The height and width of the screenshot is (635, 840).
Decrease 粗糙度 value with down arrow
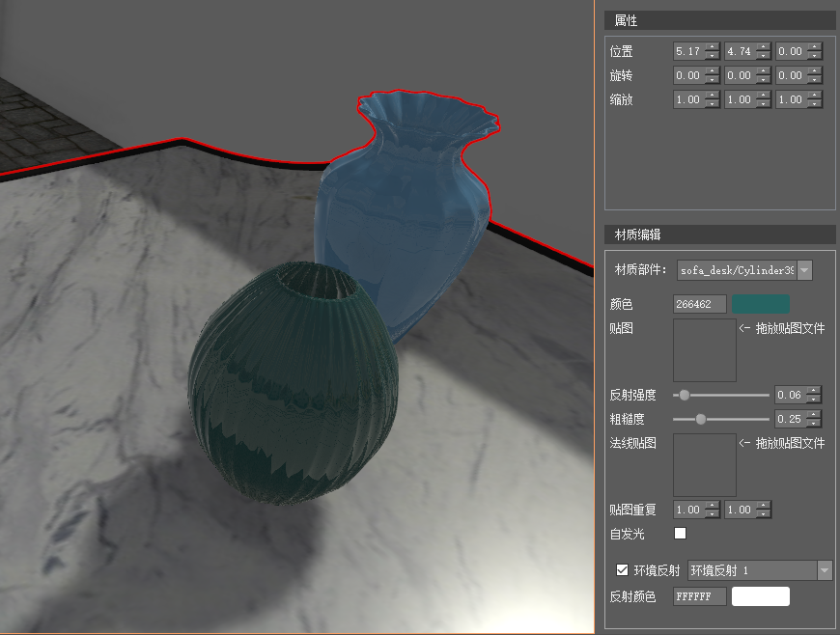(814, 423)
